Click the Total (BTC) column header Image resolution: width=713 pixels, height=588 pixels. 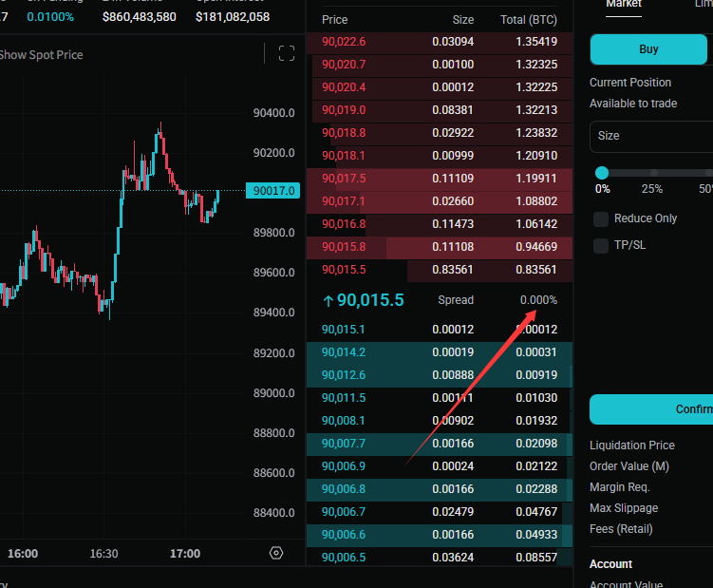[528, 20]
